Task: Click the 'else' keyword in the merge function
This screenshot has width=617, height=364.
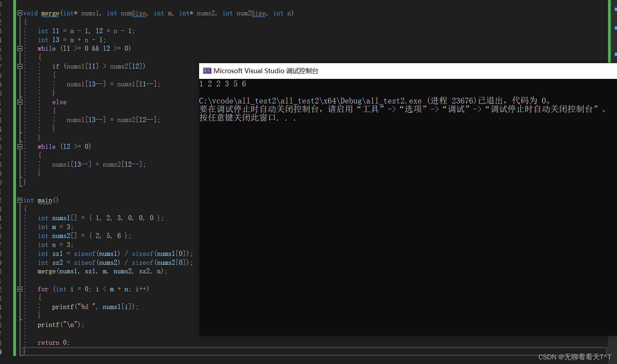Action: click(x=59, y=102)
